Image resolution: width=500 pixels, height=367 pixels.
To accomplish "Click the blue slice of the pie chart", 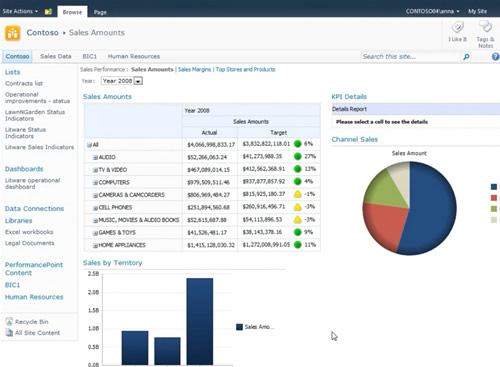I will tap(430, 208).
